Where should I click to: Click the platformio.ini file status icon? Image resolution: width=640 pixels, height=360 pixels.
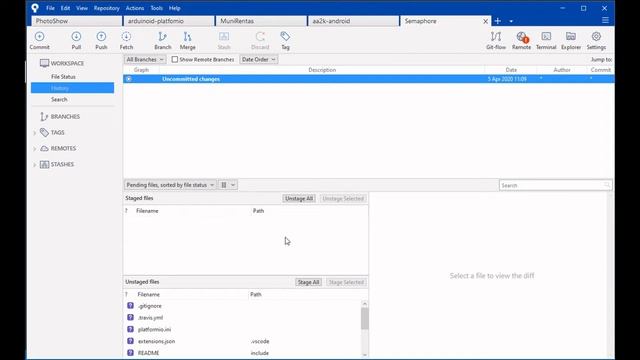130,329
